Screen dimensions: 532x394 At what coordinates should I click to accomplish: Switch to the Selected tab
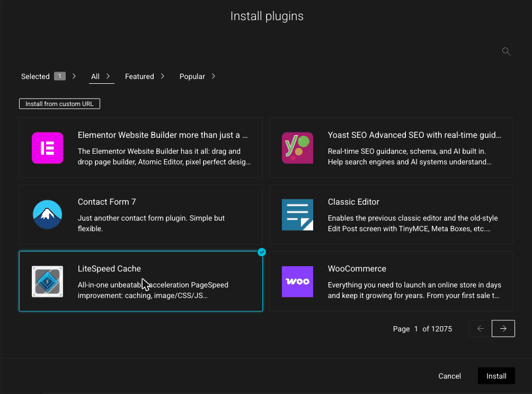[x=36, y=76]
